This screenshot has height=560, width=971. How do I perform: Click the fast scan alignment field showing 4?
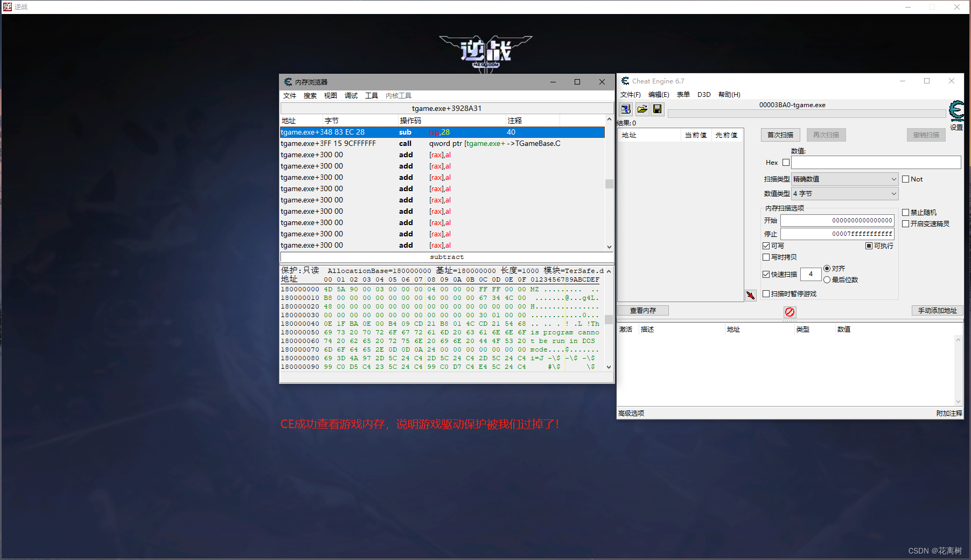click(811, 275)
